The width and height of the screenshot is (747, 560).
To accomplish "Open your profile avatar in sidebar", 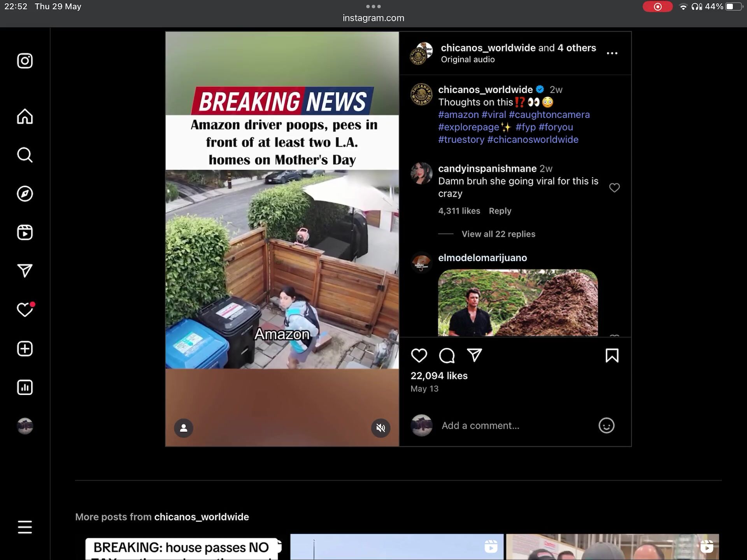I will point(25,426).
